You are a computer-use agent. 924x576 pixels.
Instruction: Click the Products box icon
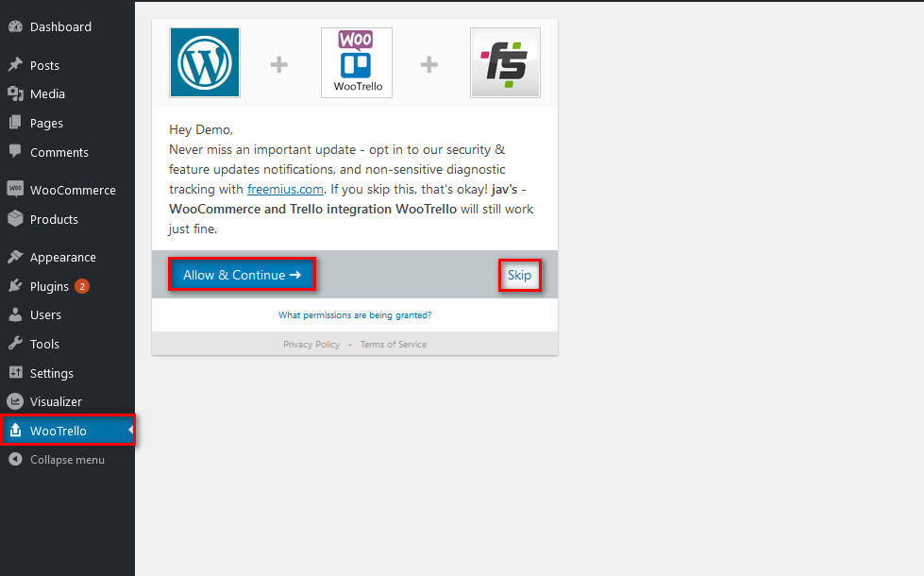pos(15,219)
